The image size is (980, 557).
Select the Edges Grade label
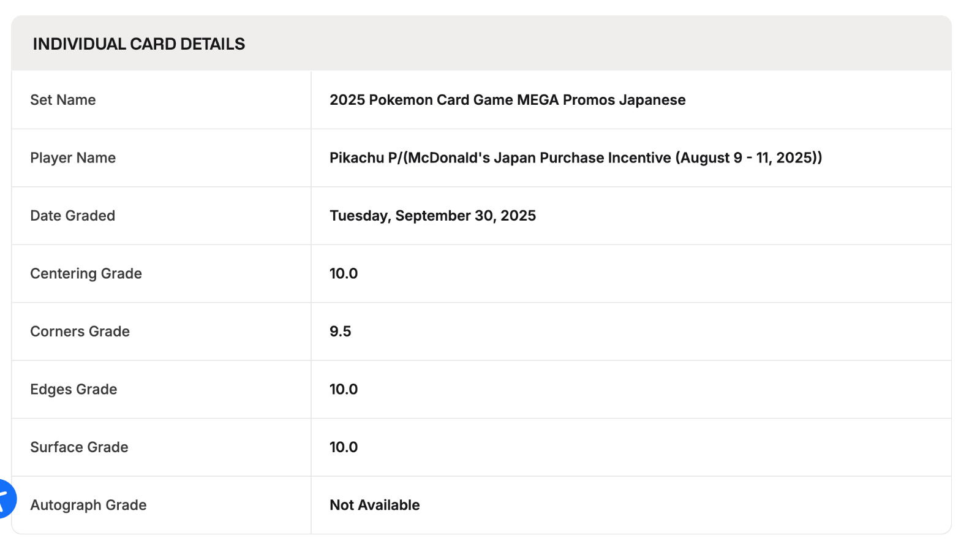pos(73,390)
